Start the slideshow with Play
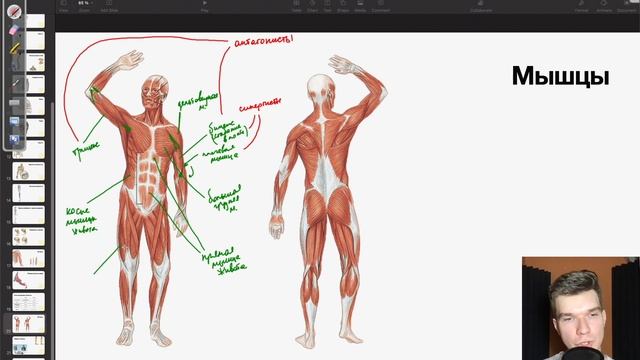640x360 pixels. coord(204,6)
